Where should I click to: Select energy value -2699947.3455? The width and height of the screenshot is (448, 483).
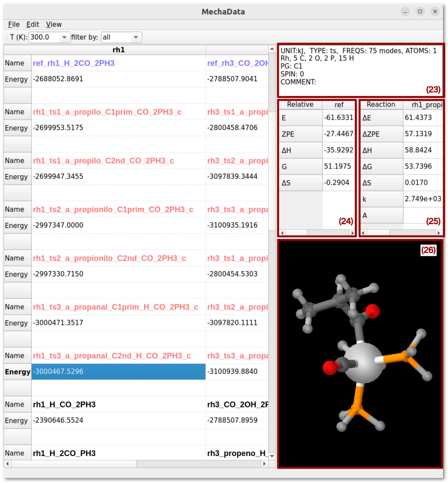pos(118,177)
